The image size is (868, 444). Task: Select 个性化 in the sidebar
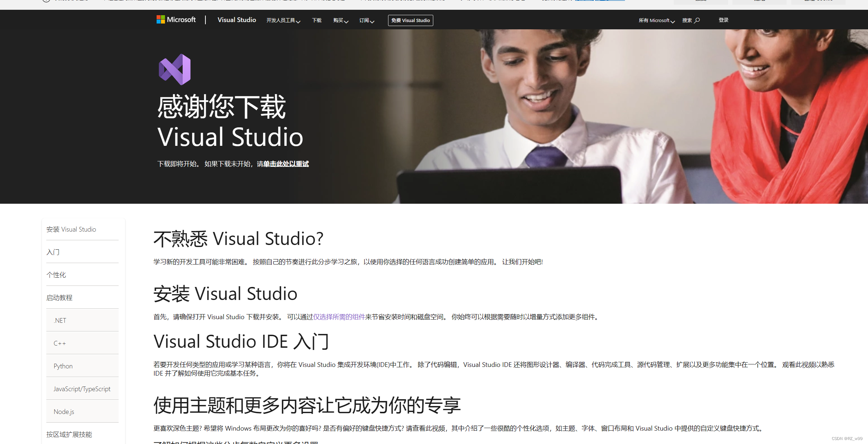pos(56,275)
